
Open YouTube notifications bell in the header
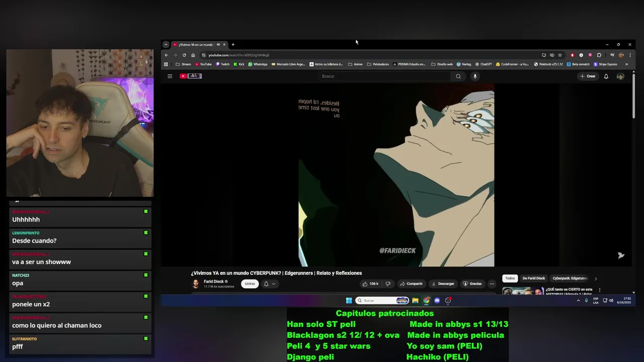click(606, 76)
